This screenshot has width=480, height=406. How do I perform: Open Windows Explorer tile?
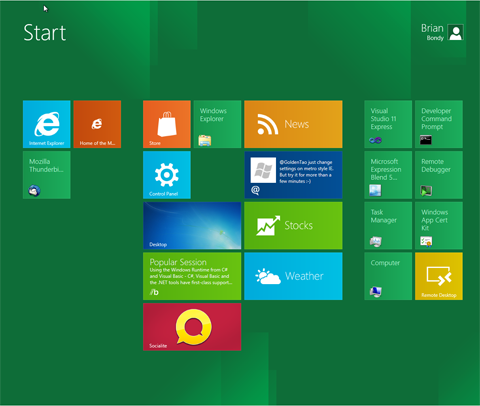217,124
